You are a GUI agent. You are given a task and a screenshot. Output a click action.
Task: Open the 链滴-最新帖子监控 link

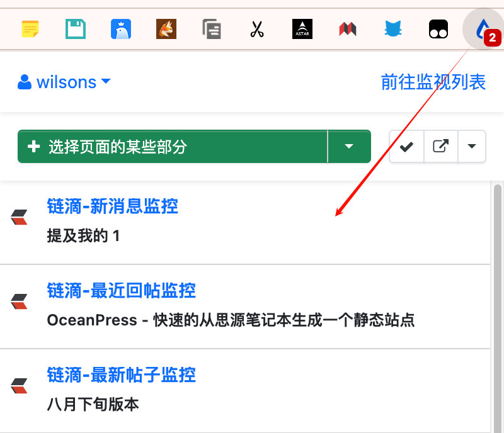point(121,375)
